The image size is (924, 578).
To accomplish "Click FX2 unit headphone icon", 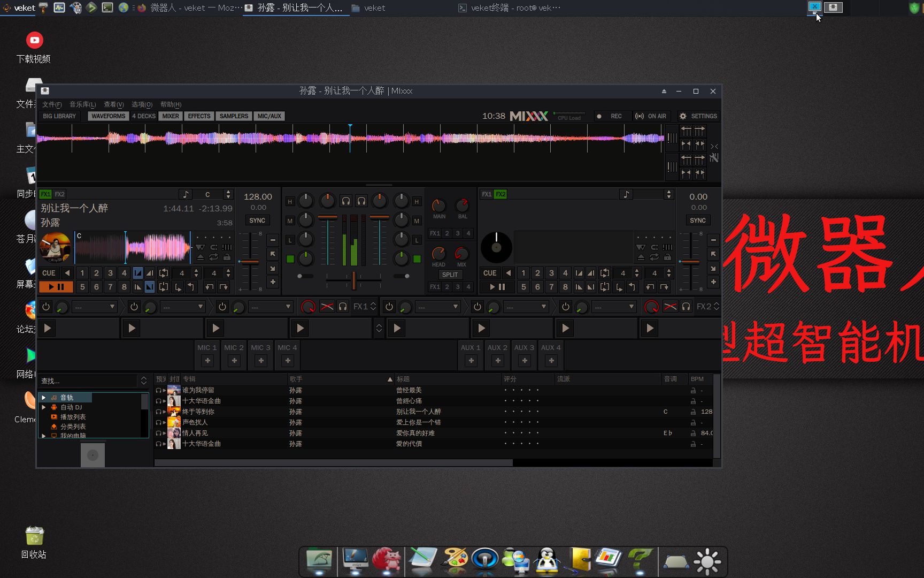I will click(686, 307).
